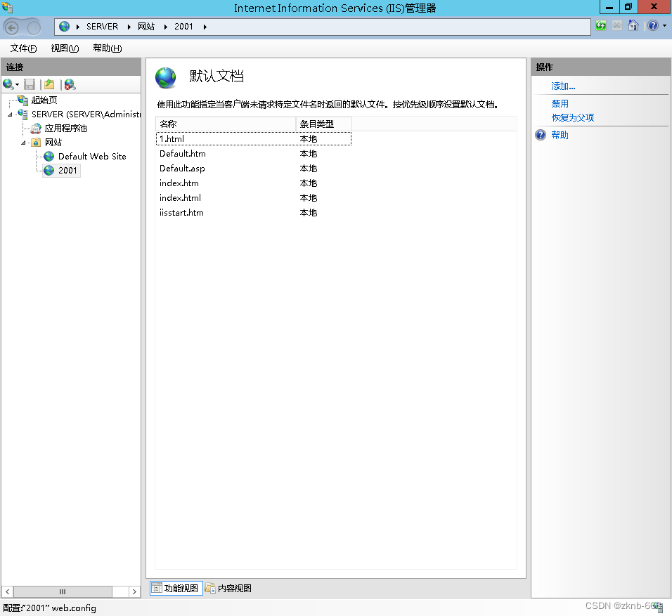This screenshot has height=616, width=672.
Task: Click the 添加... action link
Action: point(563,86)
